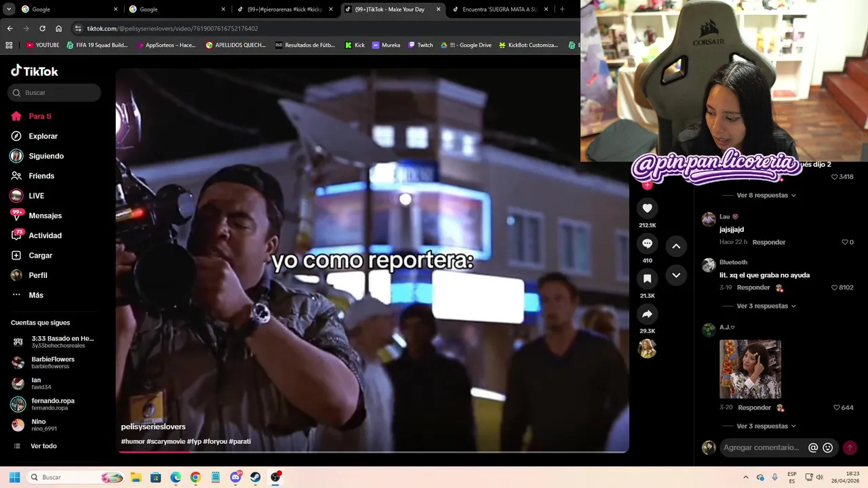Click Cargar to upload a video
This screenshot has height=488, width=868.
[x=32, y=256]
